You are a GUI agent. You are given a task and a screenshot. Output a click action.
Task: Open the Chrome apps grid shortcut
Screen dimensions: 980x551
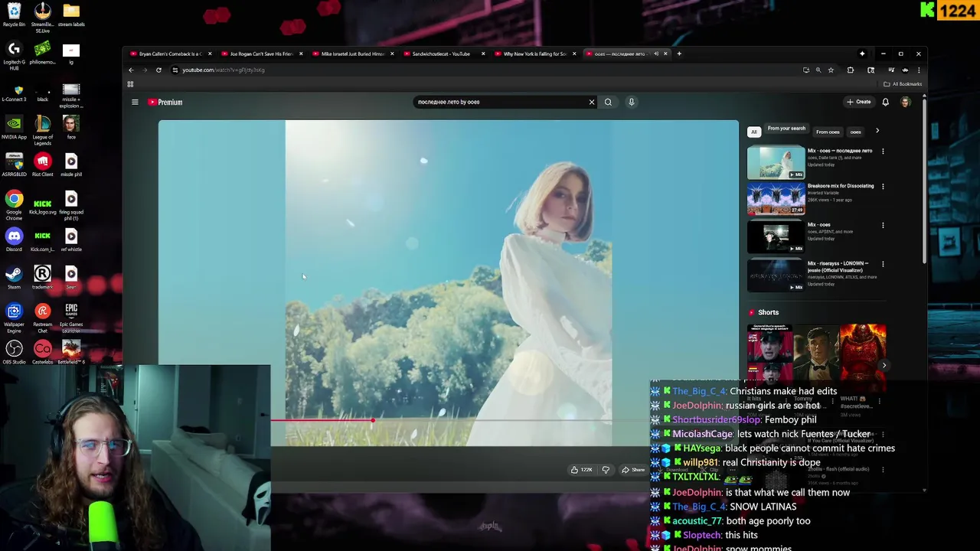point(130,84)
